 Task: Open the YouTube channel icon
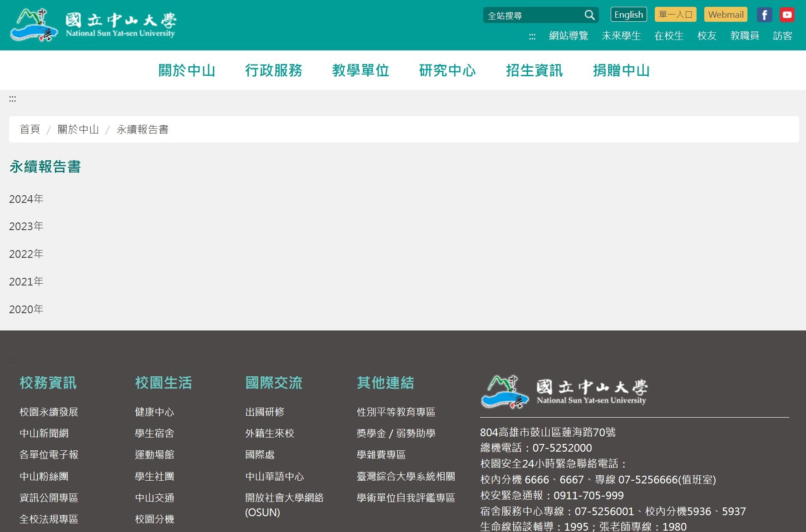pos(787,15)
